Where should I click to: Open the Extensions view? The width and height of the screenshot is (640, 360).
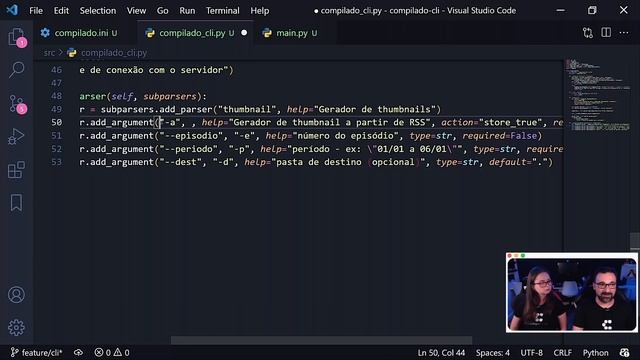tap(16, 169)
